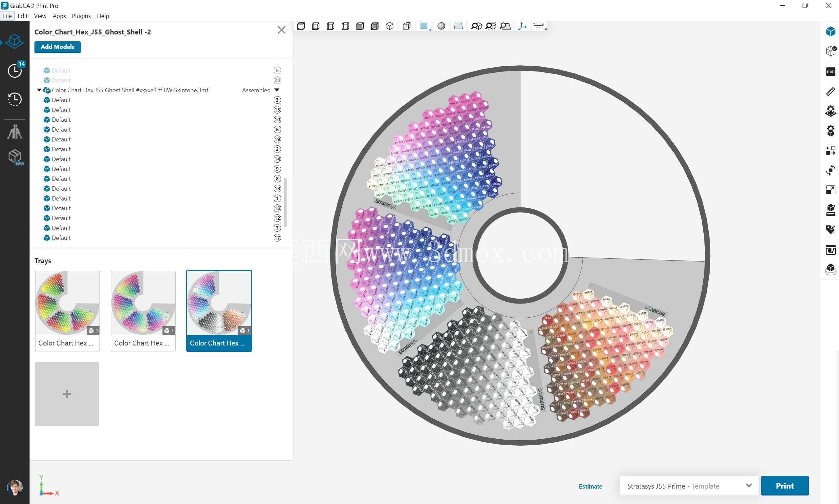The height and width of the screenshot is (504, 839).
Task: Open the Edit menu
Action: [x=22, y=16]
